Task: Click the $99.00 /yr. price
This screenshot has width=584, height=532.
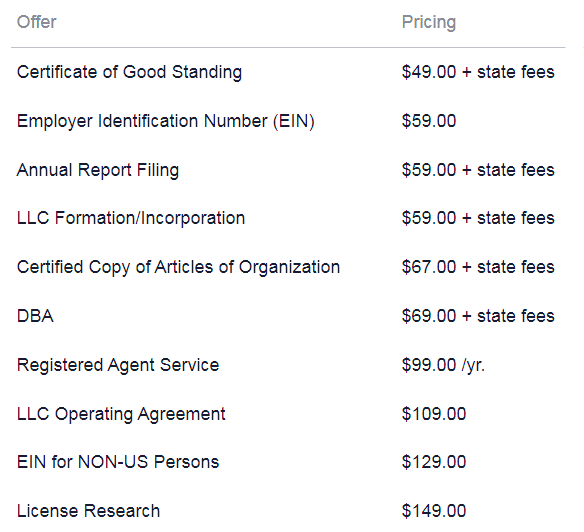Action: point(443,365)
